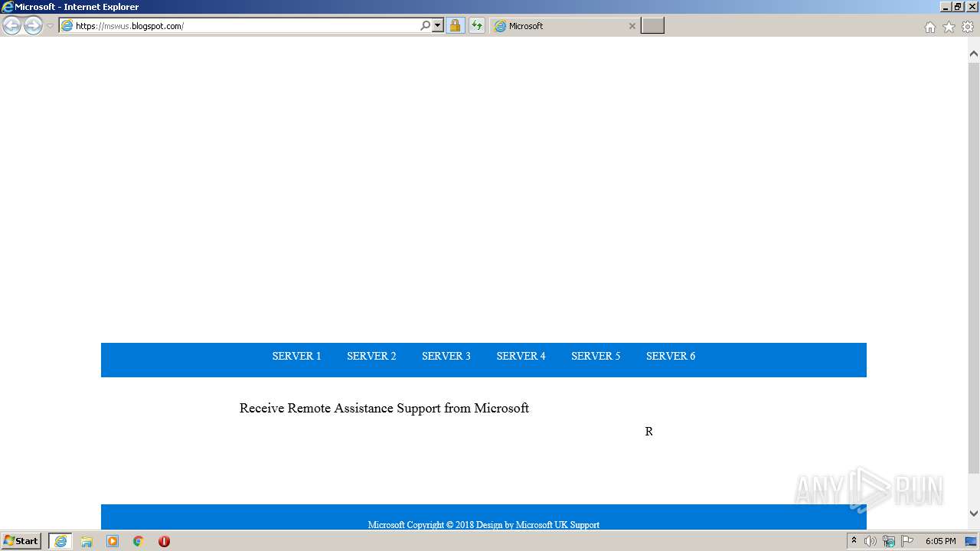
Task: Click the tray monitor icon beside the clock
Action: [x=971, y=541]
